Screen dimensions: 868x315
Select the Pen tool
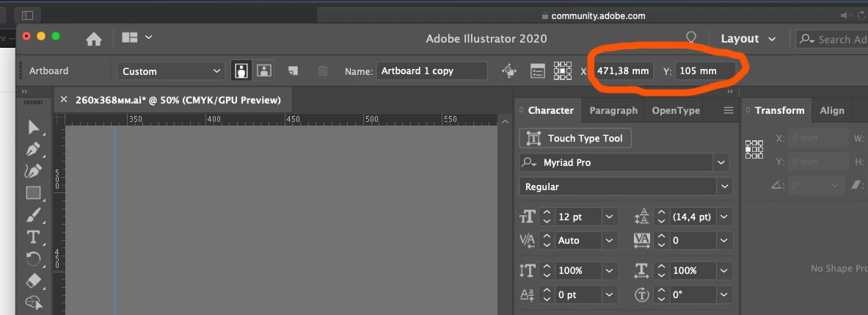(33, 150)
